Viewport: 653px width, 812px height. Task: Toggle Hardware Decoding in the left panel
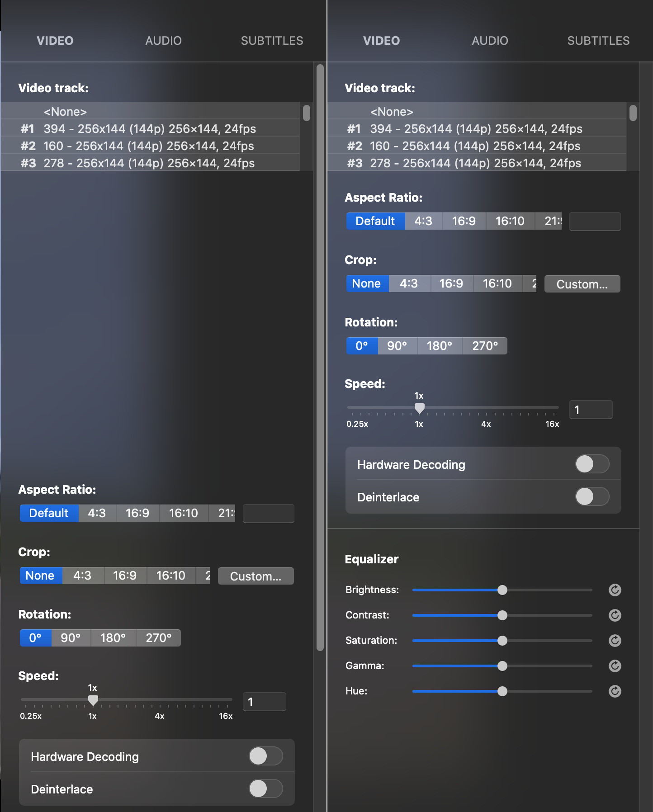click(x=266, y=756)
